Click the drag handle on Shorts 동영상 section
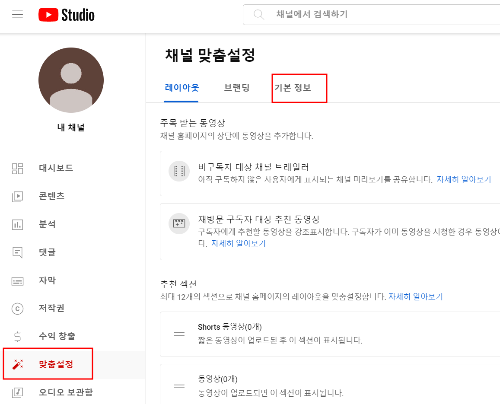 pos(179,334)
